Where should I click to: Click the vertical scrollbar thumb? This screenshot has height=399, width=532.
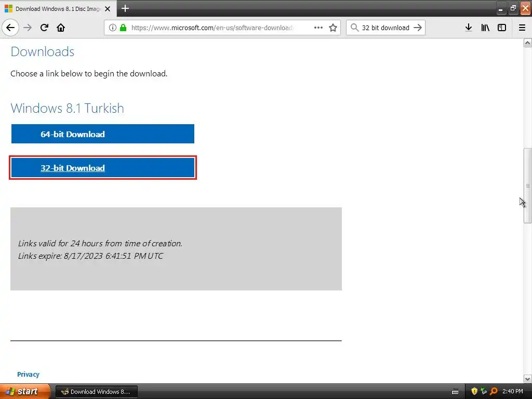click(x=528, y=185)
